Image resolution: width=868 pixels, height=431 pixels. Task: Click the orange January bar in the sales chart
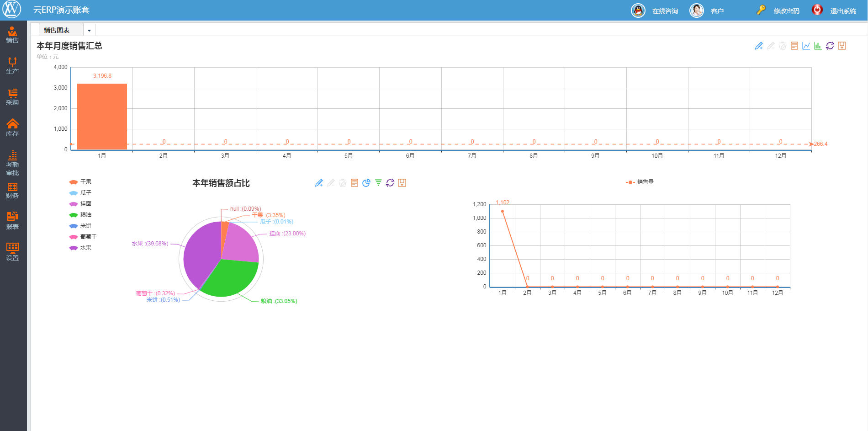coord(102,117)
